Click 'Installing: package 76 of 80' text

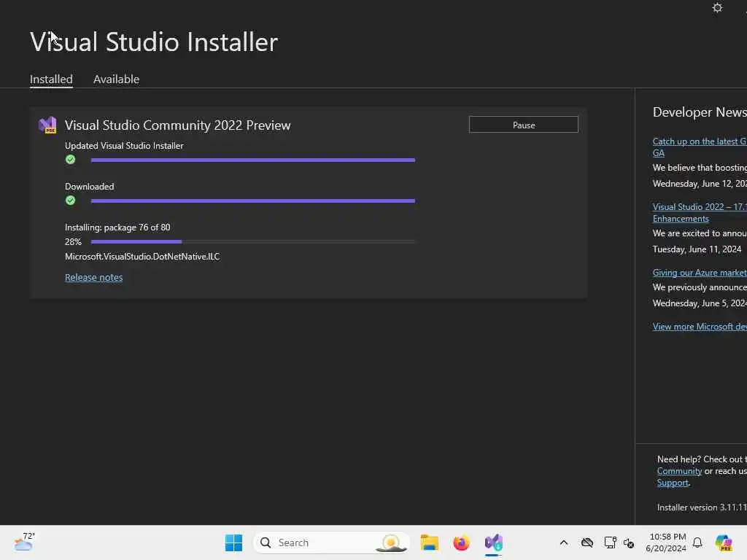[x=117, y=227]
